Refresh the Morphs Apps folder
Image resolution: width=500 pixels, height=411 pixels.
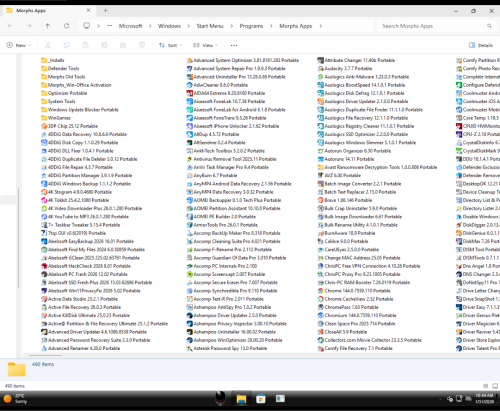pos(67,26)
